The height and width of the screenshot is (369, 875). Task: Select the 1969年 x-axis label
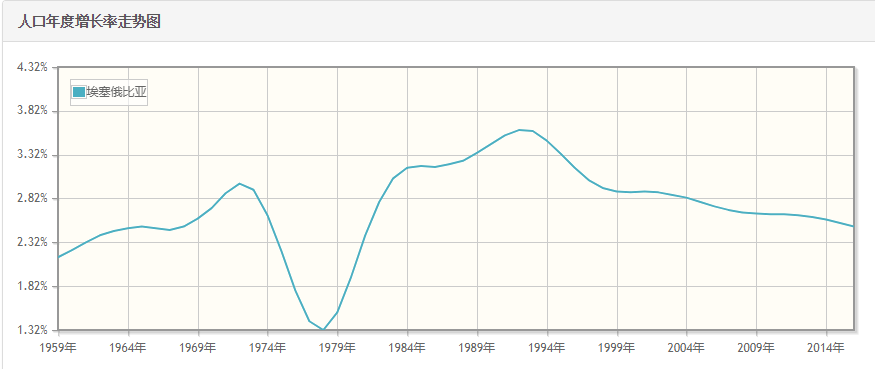(x=198, y=348)
